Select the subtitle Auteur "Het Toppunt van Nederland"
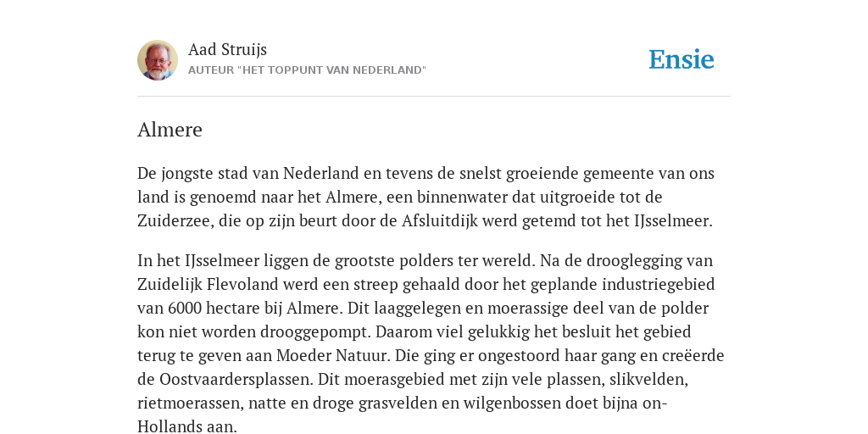Screen dimensions: 868x434 (307, 70)
